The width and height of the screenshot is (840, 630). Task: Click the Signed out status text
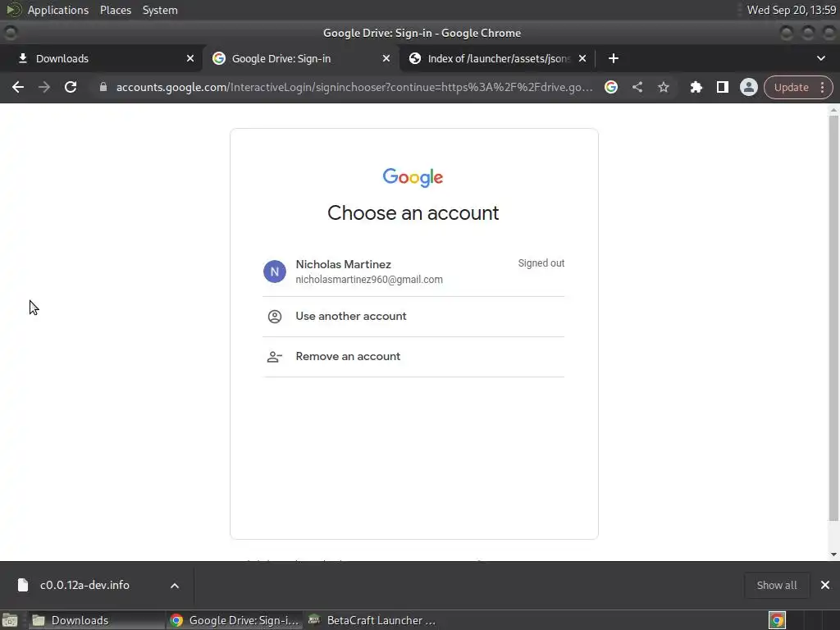coord(541,263)
